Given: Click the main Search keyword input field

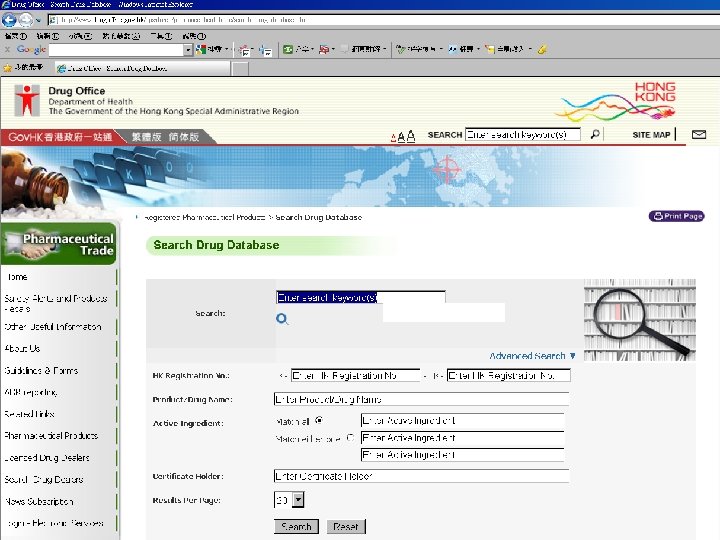Looking at the screenshot, I should pyautogui.click(x=361, y=298).
